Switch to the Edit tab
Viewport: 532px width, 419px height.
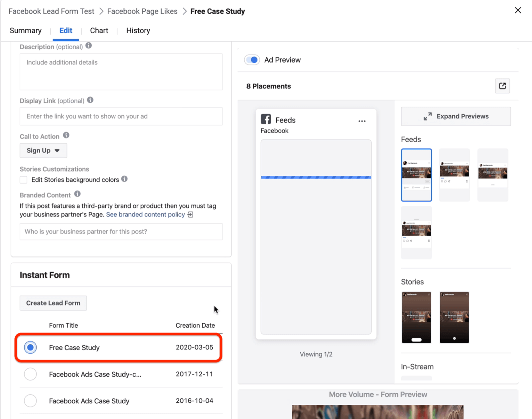[x=66, y=31]
